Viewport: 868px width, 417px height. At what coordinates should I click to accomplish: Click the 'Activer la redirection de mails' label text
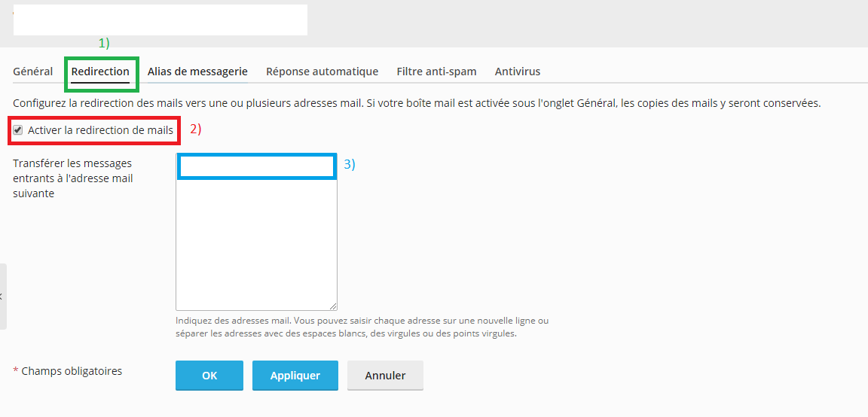point(100,130)
